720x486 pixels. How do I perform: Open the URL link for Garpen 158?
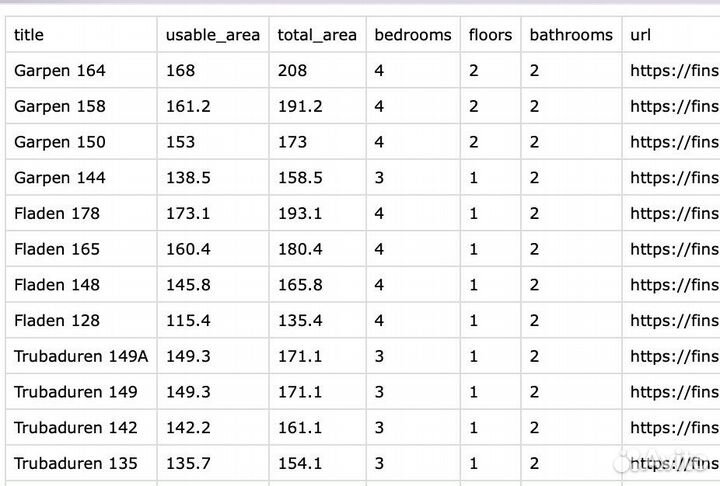tap(674, 106)
